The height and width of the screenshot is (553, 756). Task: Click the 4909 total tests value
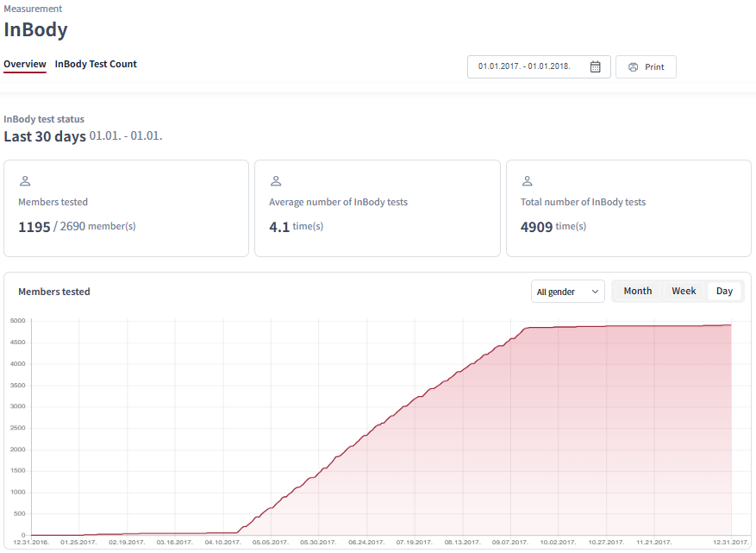pos(536,227)
